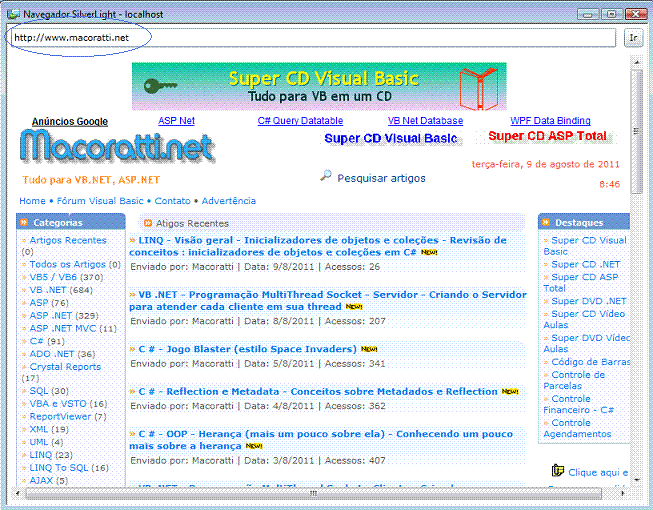The height and width of the screenshot is (510, 653).
Task: Select the VB .NET category
Action: (x=47, y=290)
